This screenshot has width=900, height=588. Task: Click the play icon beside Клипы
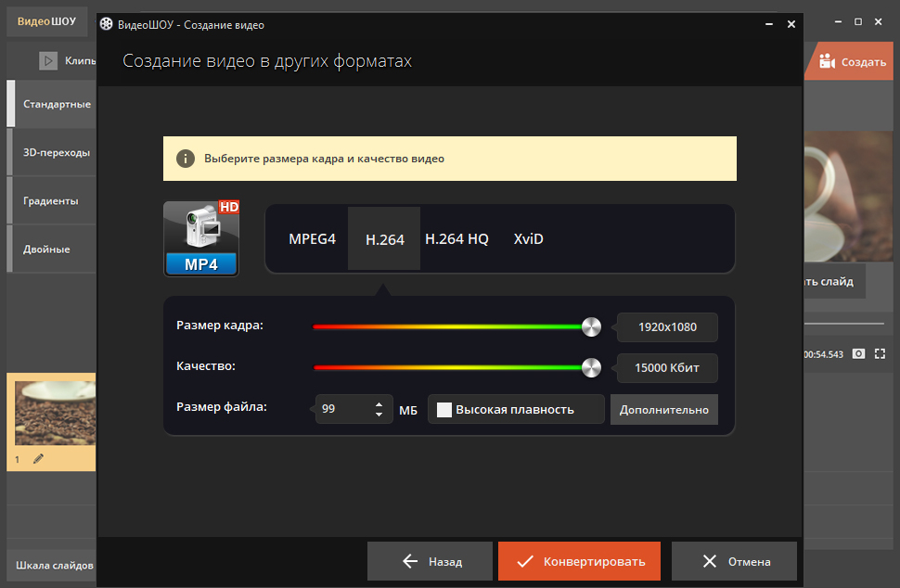(48, 60)
